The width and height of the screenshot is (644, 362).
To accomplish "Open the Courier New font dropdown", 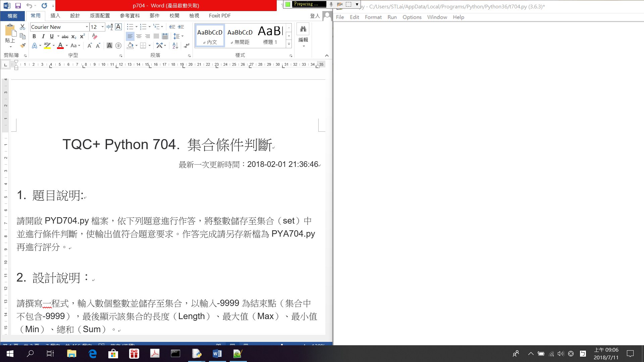I will (x=87, y=27).
